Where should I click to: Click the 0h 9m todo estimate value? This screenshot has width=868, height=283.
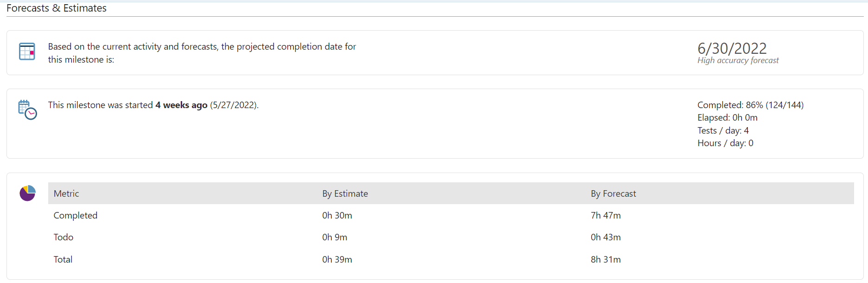pos(335,238)
